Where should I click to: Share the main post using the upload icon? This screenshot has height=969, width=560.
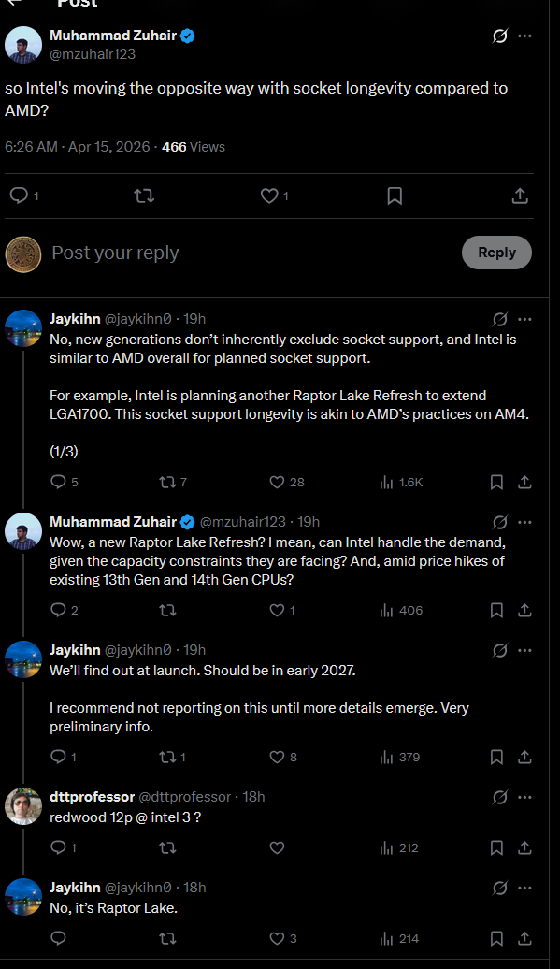[x=521, y=195]
